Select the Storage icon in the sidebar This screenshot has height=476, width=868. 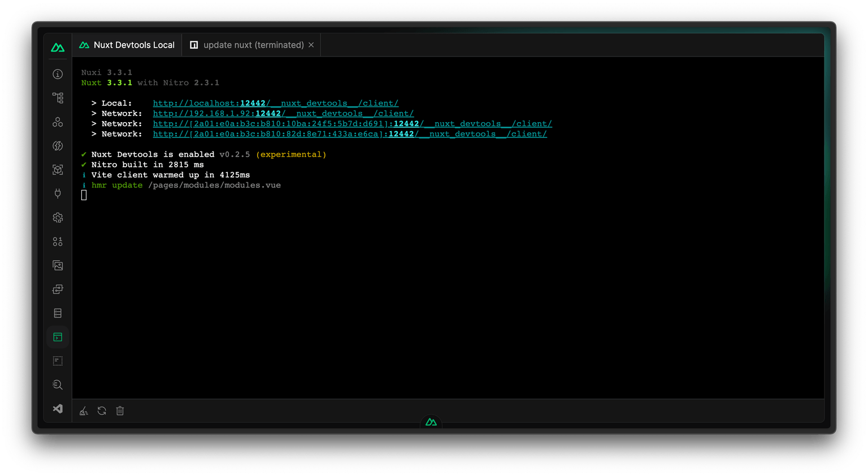[x=57, y=313]
